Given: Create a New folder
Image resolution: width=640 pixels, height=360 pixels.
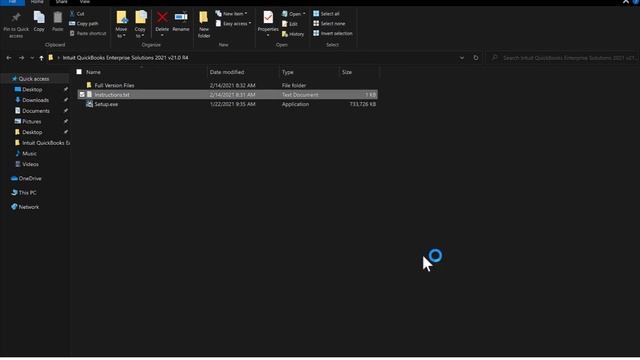Looking at the screenshot, I should pyautogui.click(x=204, y=25).
